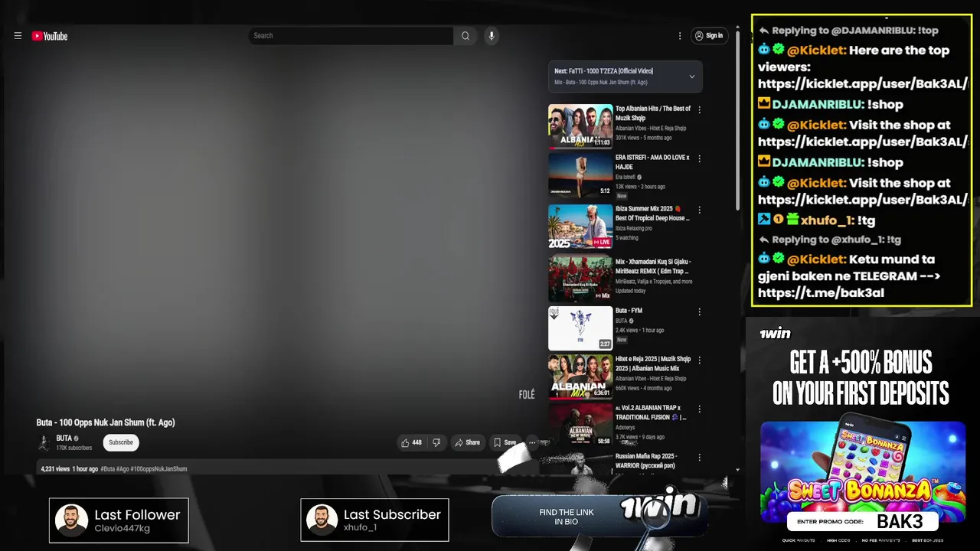Click 'Top Albanian Hits / The Best of' title
The width and height of the screenshot is (980, 551).
[653, 113]
